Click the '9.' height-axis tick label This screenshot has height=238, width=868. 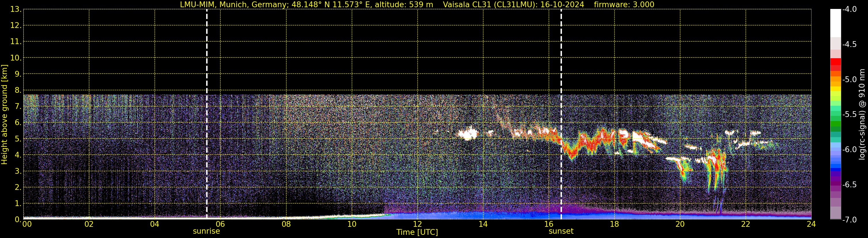18,74
